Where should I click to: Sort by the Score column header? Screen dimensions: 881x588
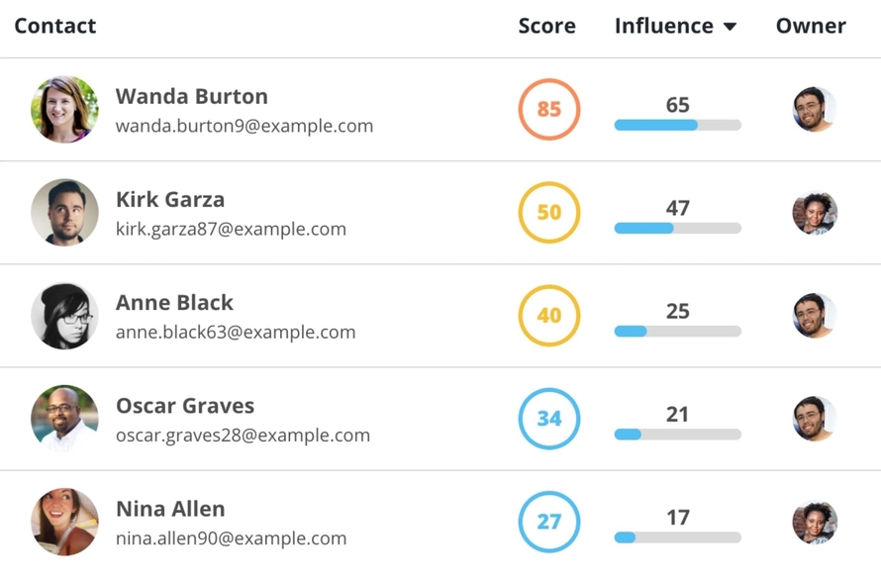[x=546, y=26]
